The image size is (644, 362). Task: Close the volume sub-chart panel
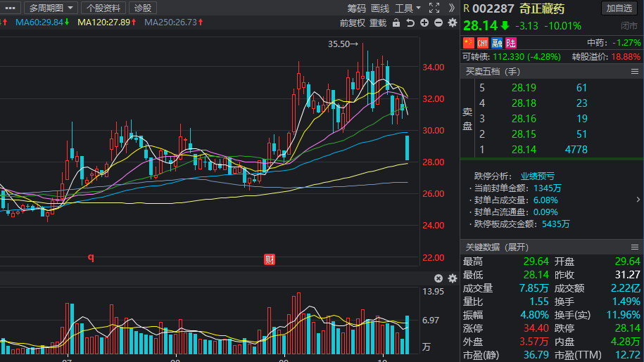coord(438,278)
